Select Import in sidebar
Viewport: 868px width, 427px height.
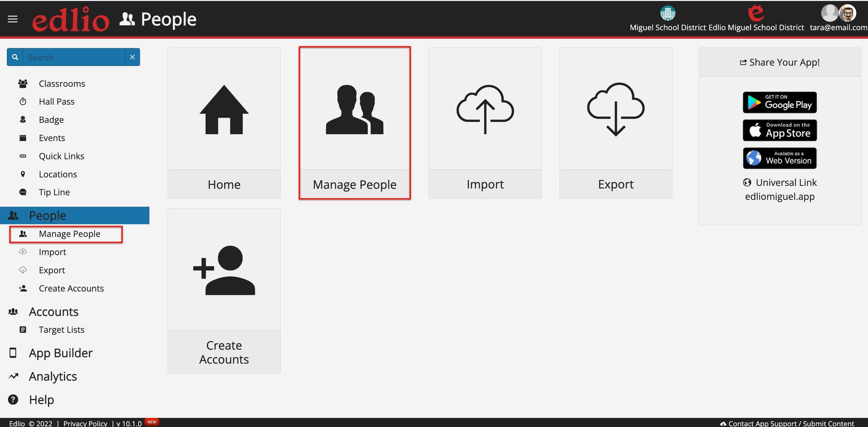[x=52, y=252]
